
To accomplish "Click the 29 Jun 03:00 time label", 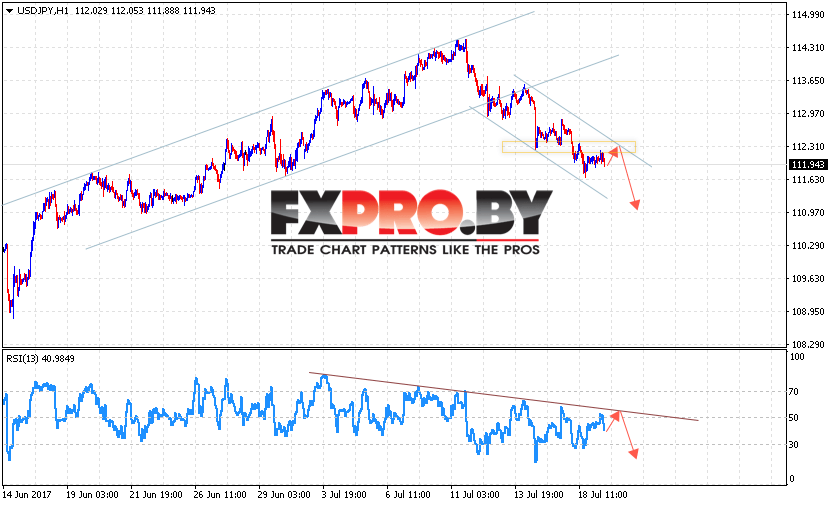I will (284, 494).
